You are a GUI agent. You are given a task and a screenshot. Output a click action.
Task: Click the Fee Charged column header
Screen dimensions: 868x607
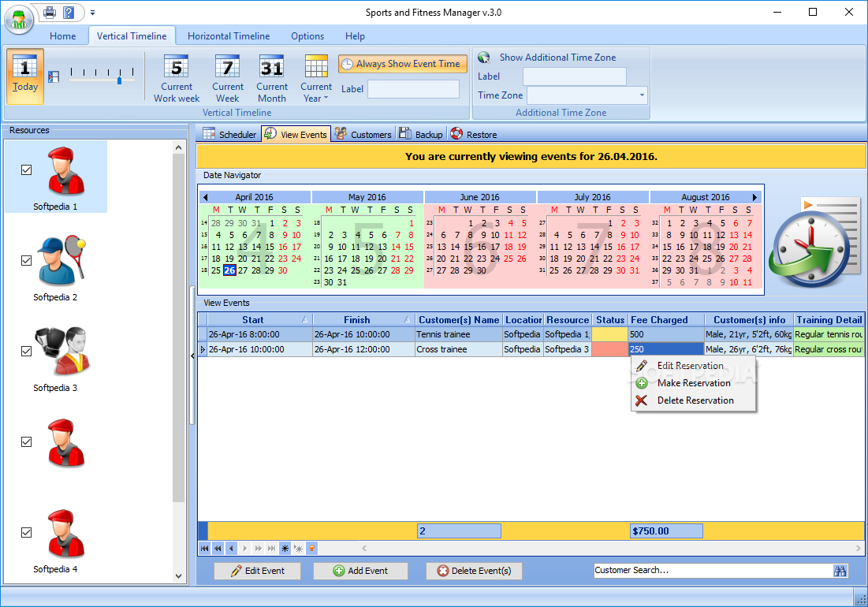pyautogui.click(x=666, y=320)
